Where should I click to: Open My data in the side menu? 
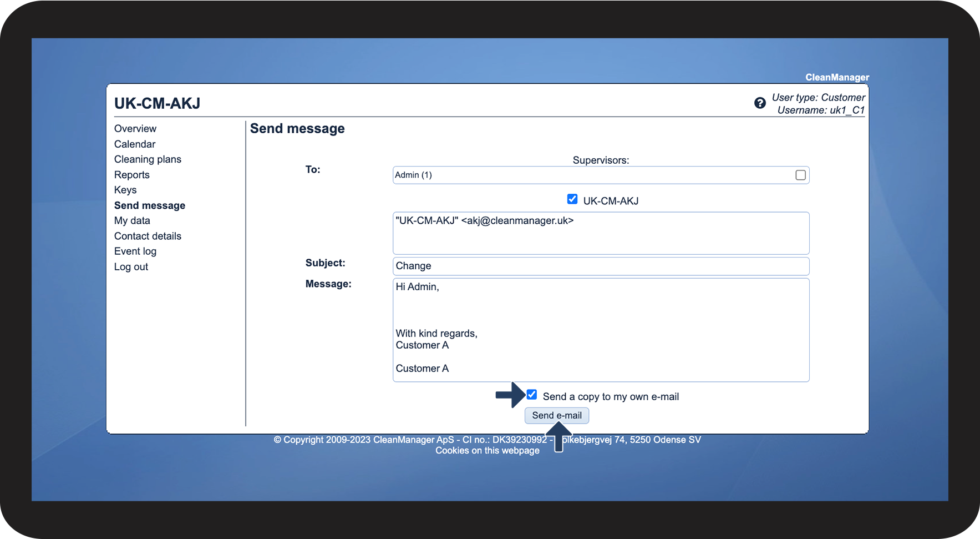coord(132,220)
